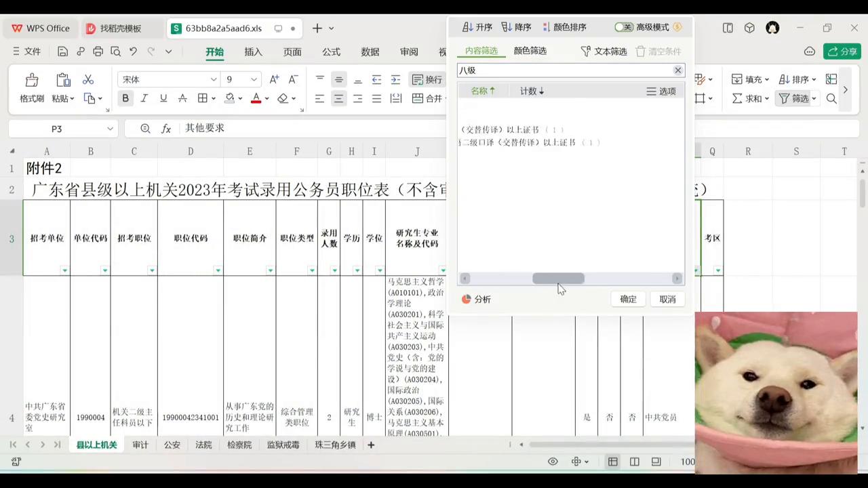
Task: Confirm filter with 确定 button
Action: [x=627, y=299]
